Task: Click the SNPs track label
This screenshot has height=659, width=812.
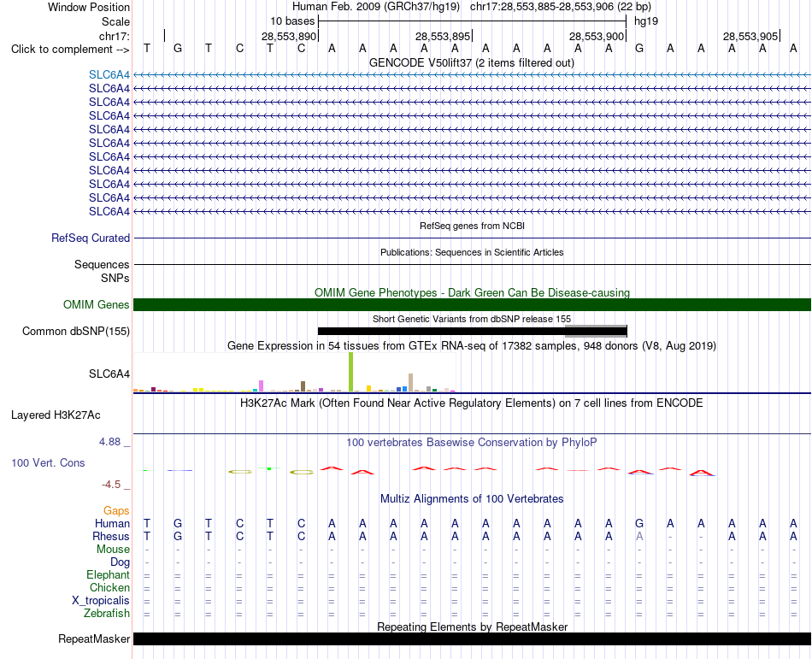Action: [x=115, y=278]
